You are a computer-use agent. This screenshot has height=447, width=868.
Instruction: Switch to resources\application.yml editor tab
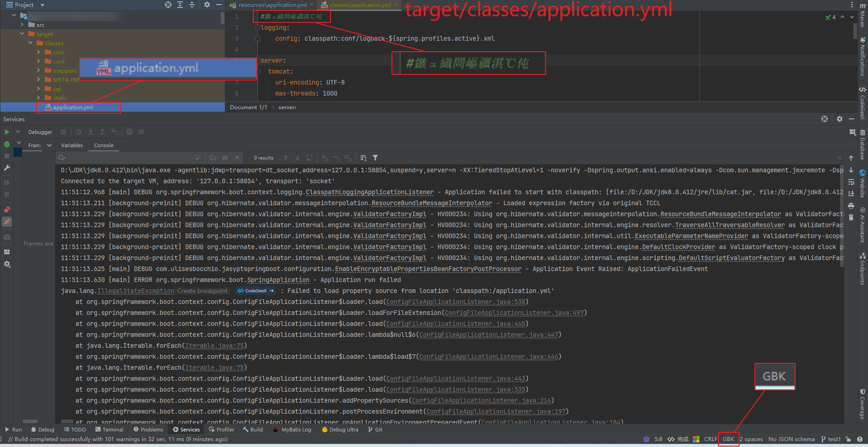[272, 5]
